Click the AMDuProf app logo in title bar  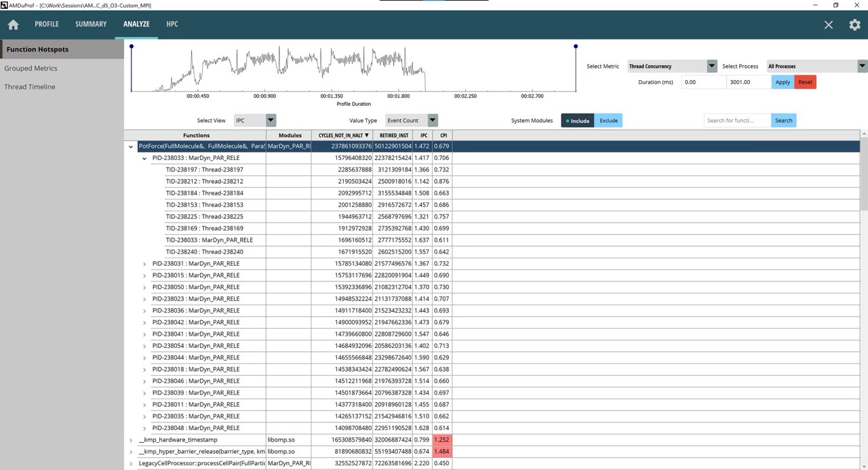click(5, 5)
